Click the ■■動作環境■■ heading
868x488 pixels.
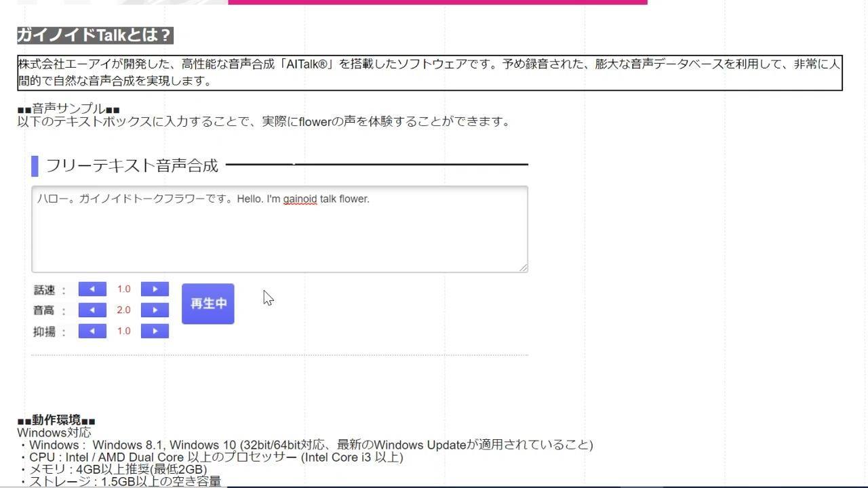click(56, 420)
